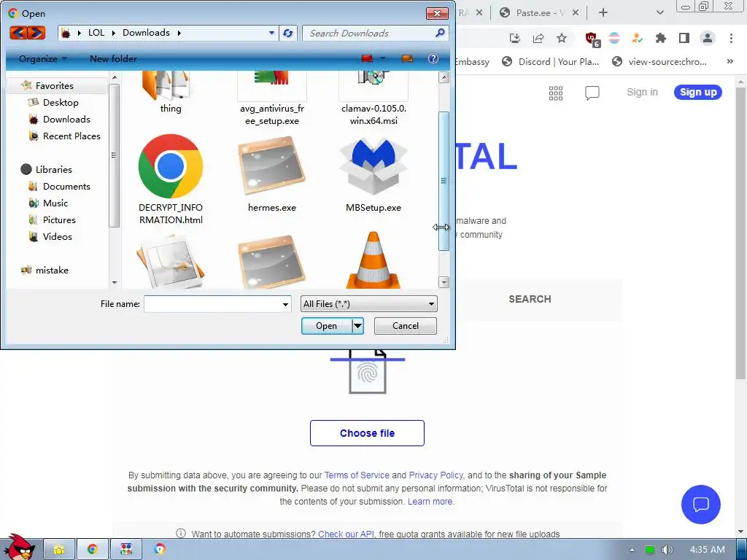Expand arrow after Downloads breadcrumb
The image size is (747, 560).
click(179, 33)
